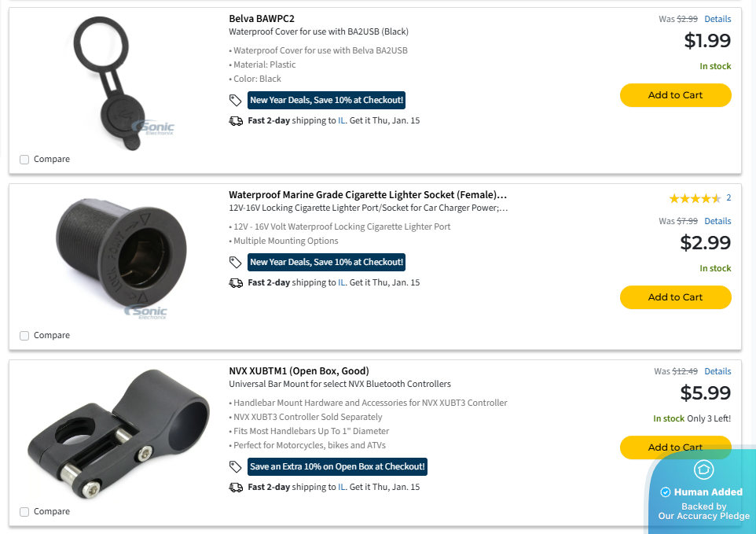Click the shield icon on the Human Added badge

pyautogui.click(x=703, y=470)
